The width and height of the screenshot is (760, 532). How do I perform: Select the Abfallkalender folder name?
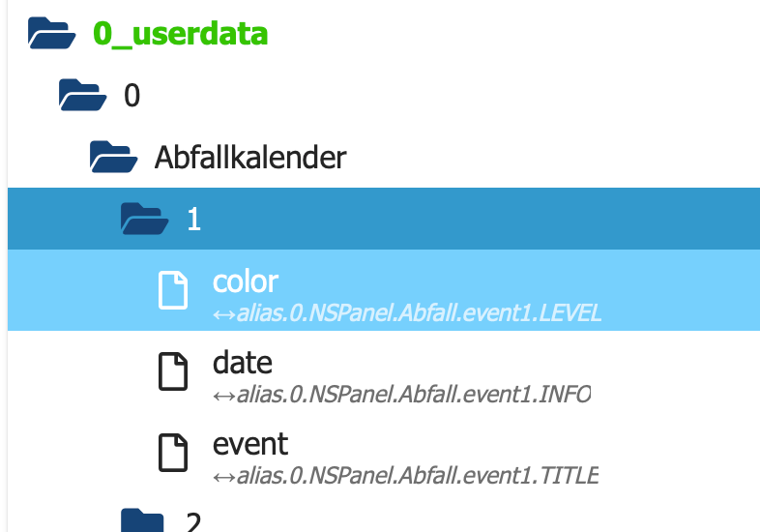[250, 156]
